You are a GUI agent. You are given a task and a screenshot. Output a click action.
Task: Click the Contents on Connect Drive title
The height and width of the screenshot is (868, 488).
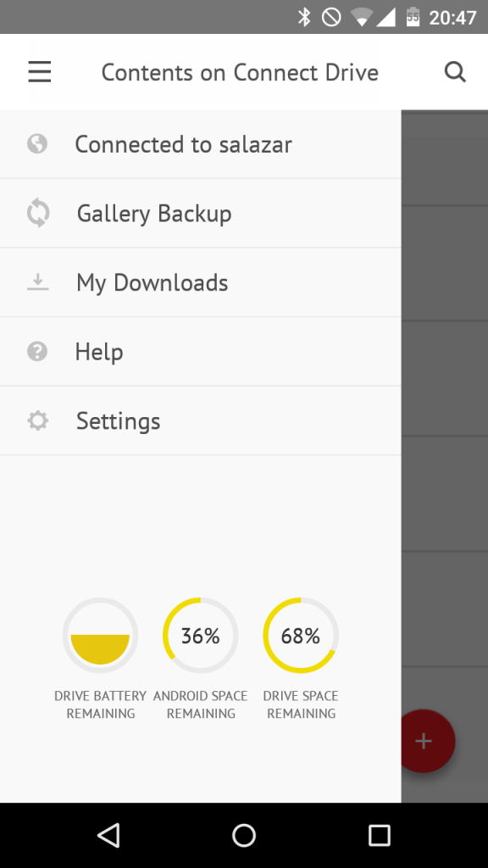(240, 72)
